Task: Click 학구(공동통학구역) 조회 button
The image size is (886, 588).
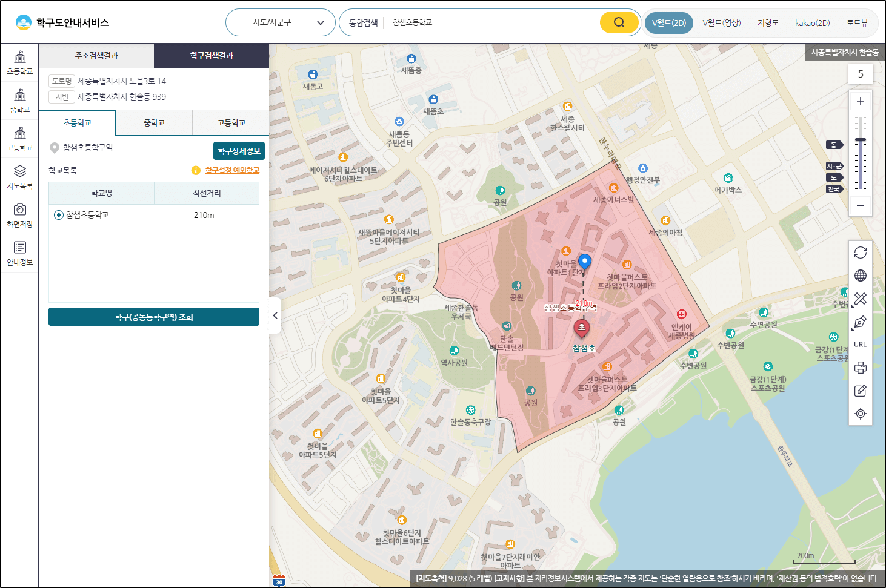Action: [154, 317]
